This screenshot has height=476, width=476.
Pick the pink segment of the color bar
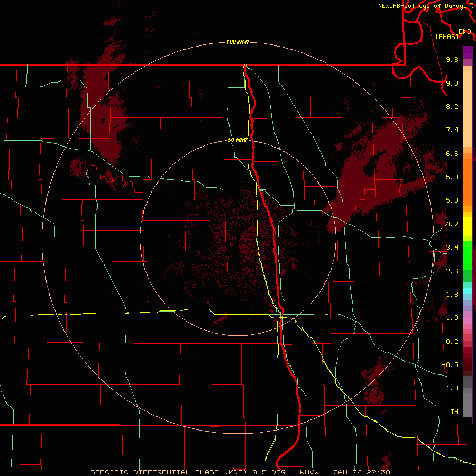point(467,321)
